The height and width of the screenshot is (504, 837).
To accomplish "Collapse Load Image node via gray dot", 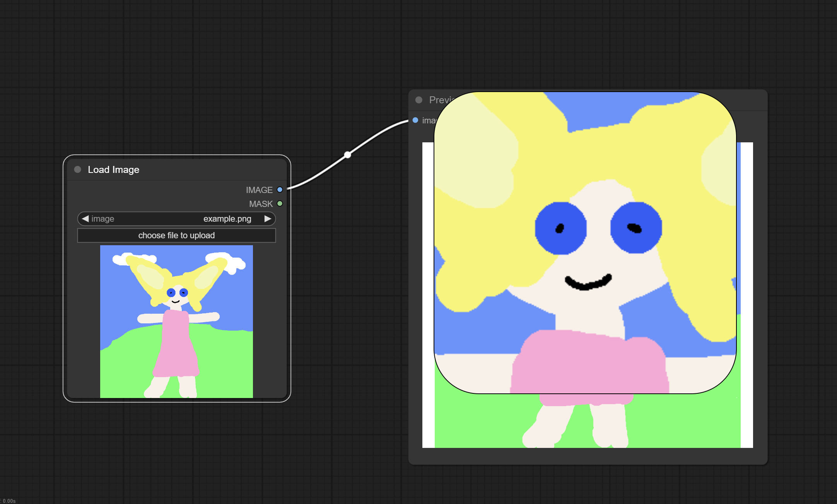I will click(77, 169).
